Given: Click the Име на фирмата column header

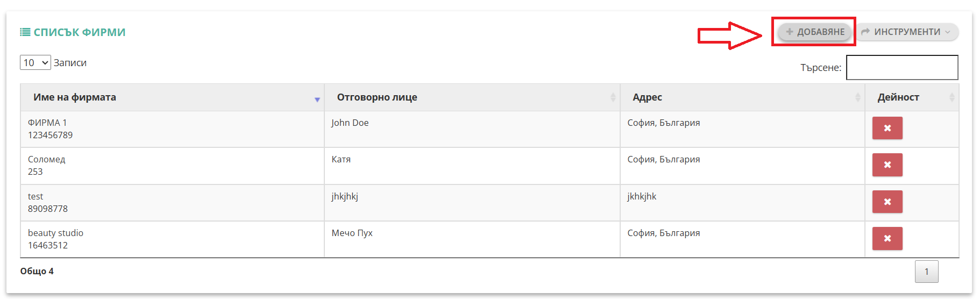Looking at the screenshot, I should 172,97.
